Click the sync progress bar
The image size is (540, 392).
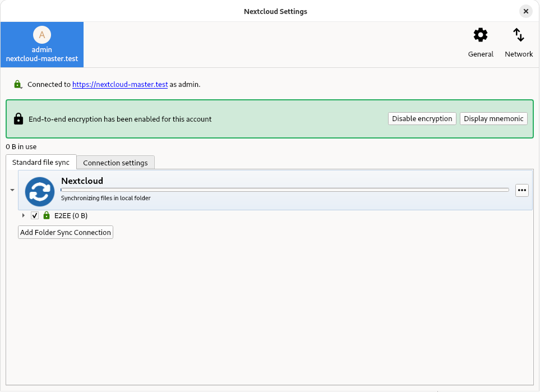pos(284,190)
